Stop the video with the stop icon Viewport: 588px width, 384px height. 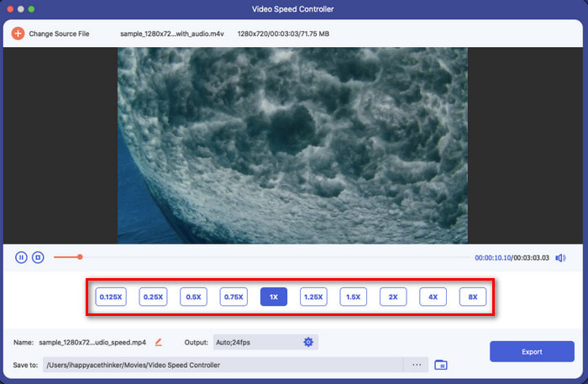[38, 257]
